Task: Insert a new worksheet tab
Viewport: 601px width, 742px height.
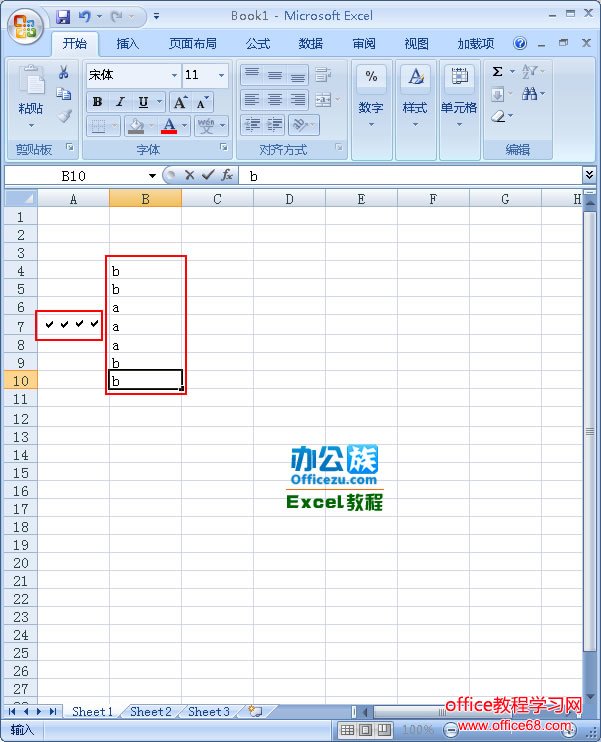Action: point(256,711)
